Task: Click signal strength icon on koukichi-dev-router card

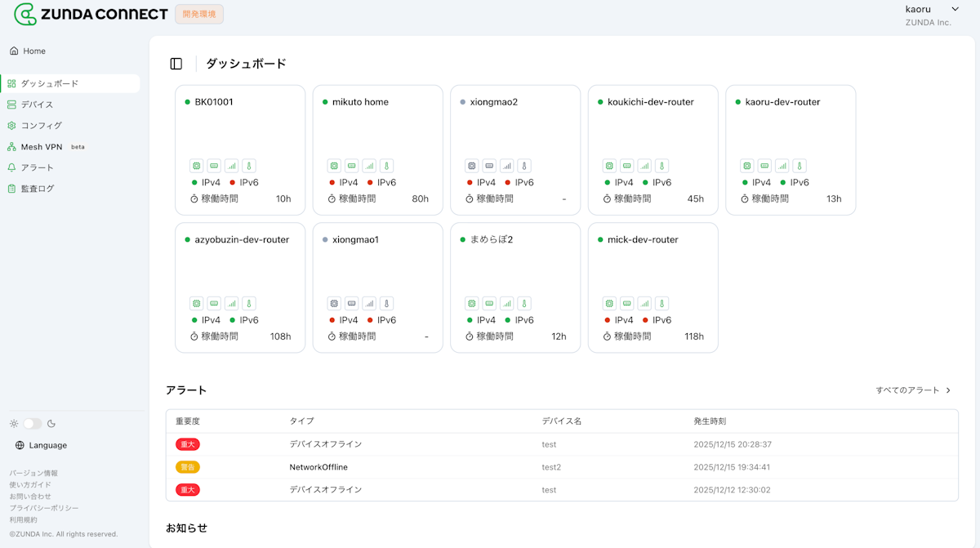Action: pyautogui.click(x=644, y=166)
